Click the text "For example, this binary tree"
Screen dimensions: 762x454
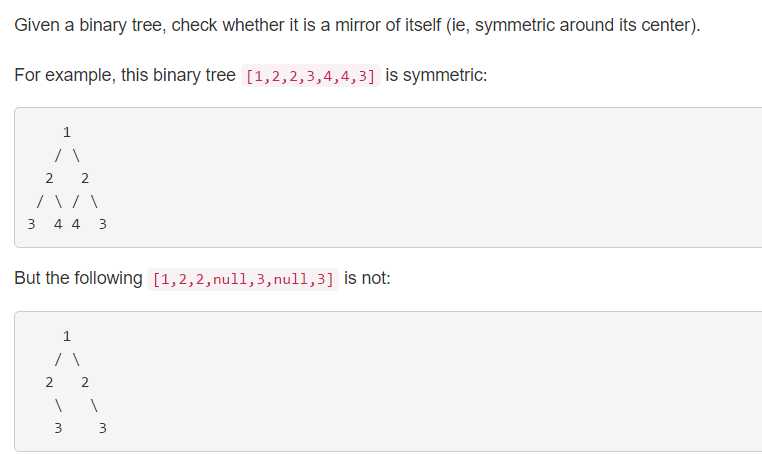[x=125, y=75]
